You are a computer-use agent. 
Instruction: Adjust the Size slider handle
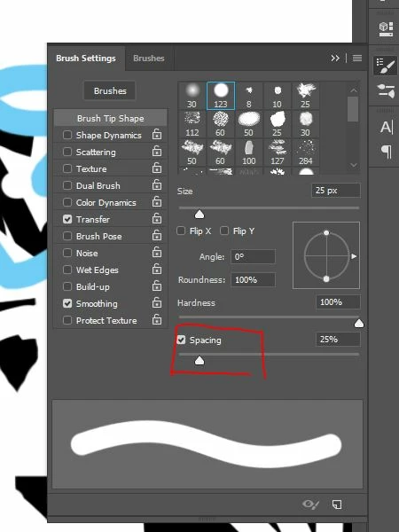[199, 214]
